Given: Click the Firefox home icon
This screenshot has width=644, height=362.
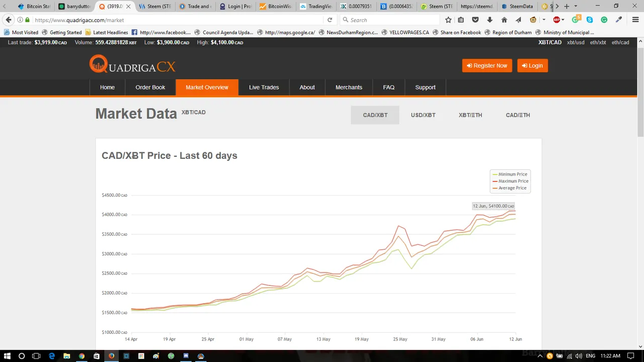Looking at the screenshot, I should coord(504,20).
